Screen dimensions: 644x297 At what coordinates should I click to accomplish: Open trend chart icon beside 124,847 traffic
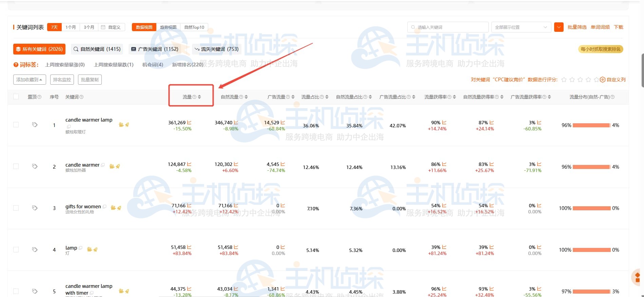point(189,164)
